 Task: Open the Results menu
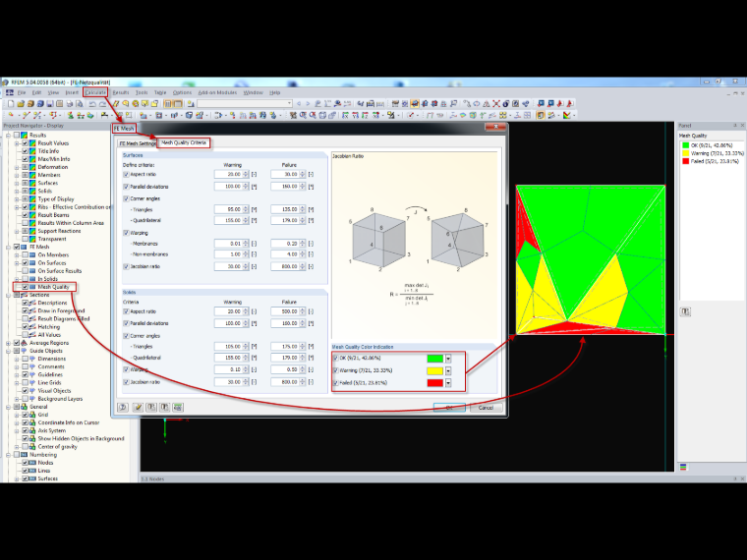tap(121, 92)
